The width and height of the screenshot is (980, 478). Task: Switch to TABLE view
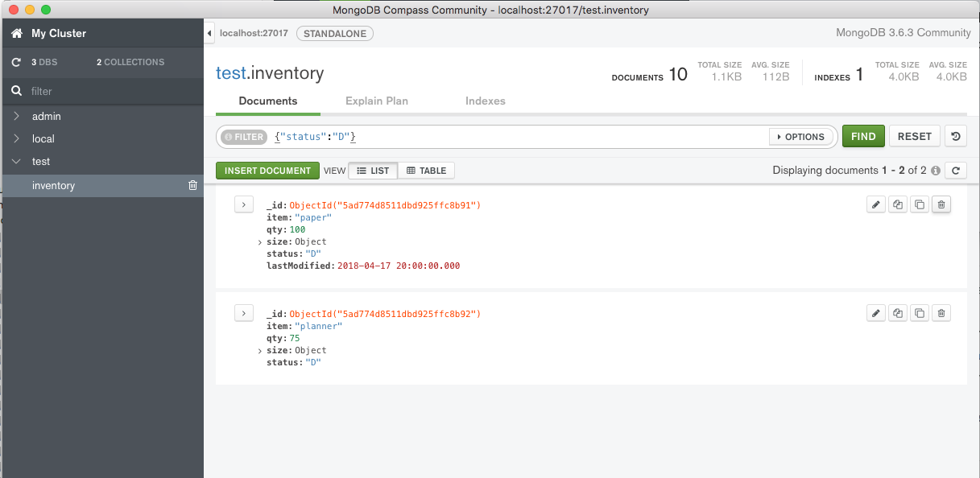point(426,171)
